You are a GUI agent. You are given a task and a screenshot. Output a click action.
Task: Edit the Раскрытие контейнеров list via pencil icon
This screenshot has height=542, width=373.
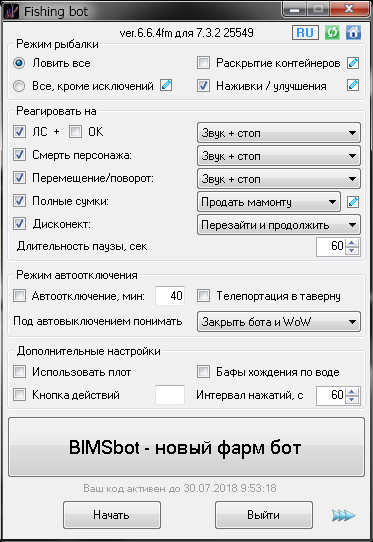click(353, 63)
